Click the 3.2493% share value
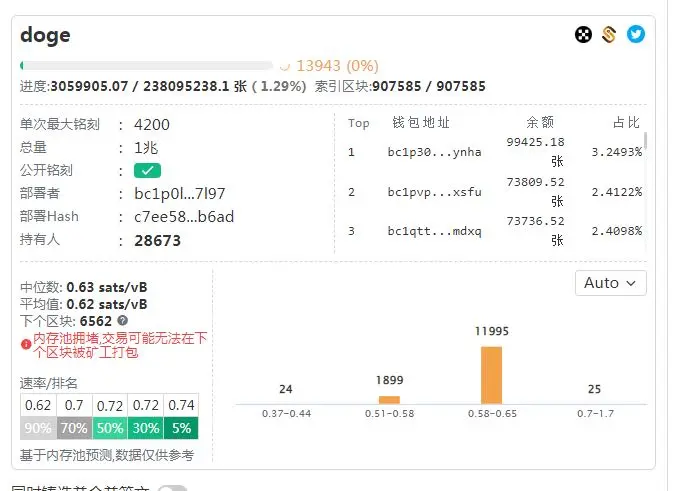The image size is (678, 491). pyautogui.click(x=617, y=152)
